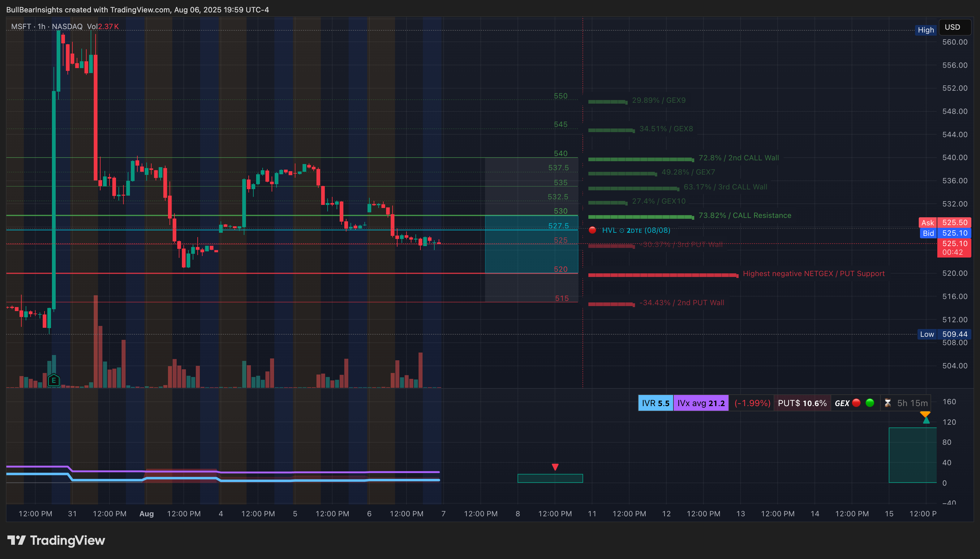Image resolution: width=980 pixels, height=559 pixels.
Task: Click the HVL 2DTE (08/08) label
Action: coord(636,230)
